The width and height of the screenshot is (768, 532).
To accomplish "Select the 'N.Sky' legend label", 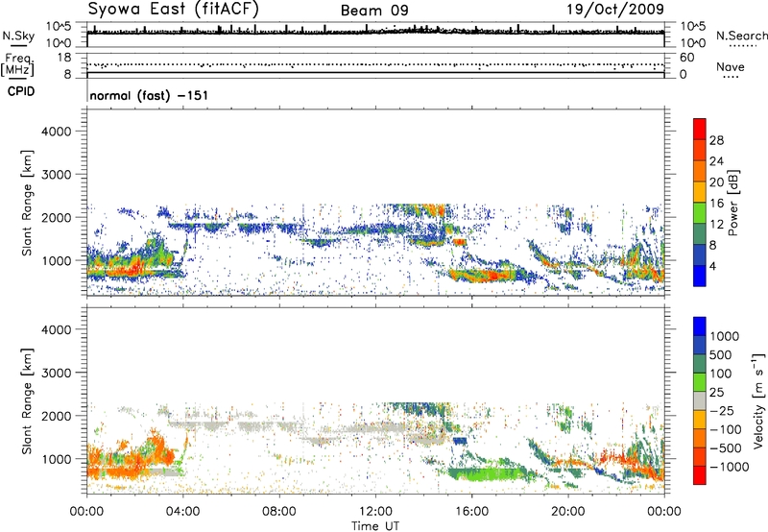I will [x=18, y=36].
